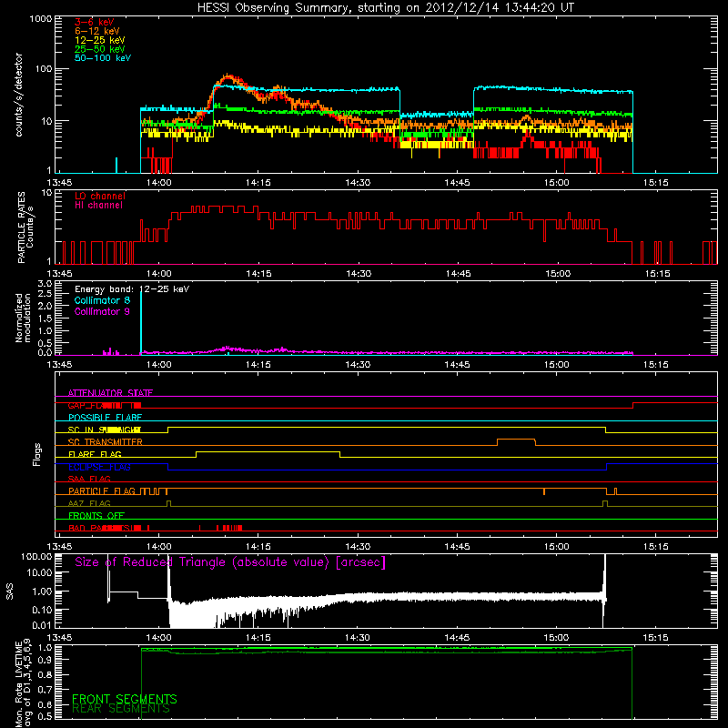Select the "REAR SEGMENTS" legend label

[x=121, y=709]
